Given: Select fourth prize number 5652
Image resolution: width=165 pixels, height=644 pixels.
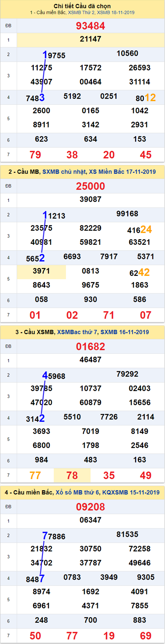Looking at the screenshot, I should (x=35, y=258).
